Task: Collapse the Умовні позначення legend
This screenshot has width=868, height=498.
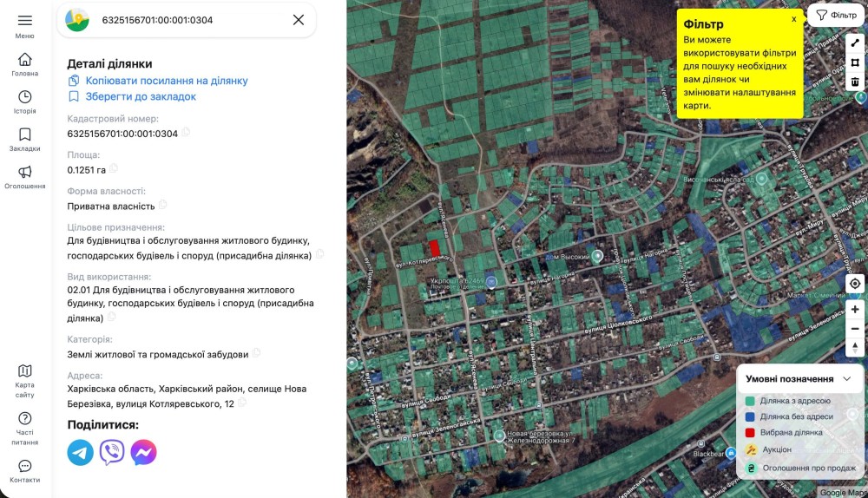Action: (847, 378)
